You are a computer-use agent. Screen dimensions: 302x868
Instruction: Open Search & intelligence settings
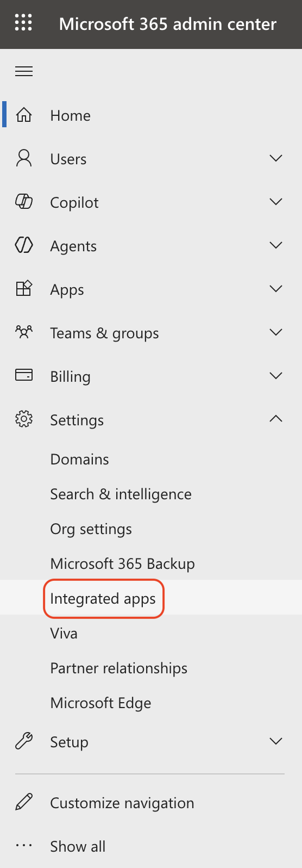click(x=121, y=494)
